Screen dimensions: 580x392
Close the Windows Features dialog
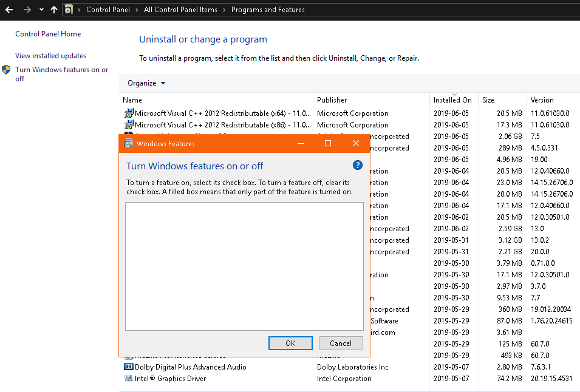point(356,143)
